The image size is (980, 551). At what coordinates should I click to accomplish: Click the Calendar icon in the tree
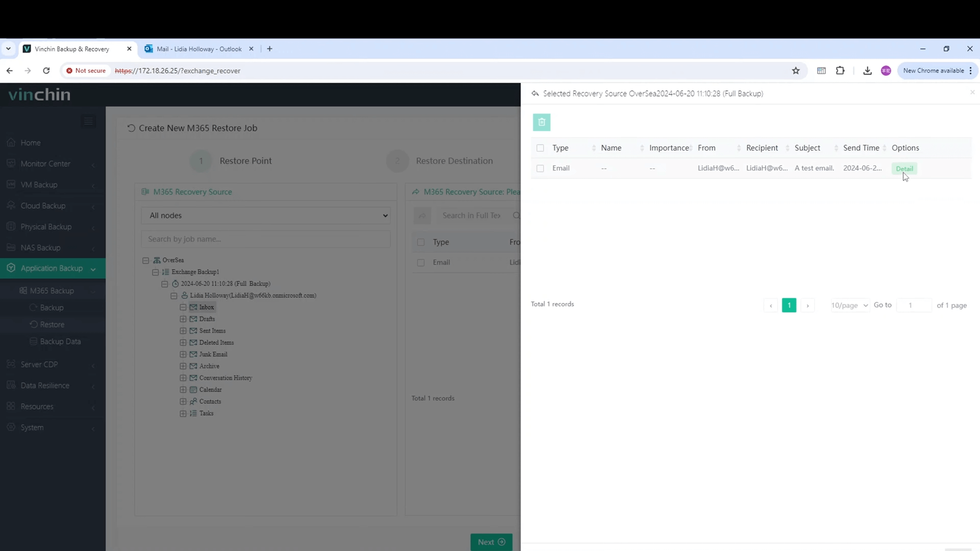tap(193, 390)
